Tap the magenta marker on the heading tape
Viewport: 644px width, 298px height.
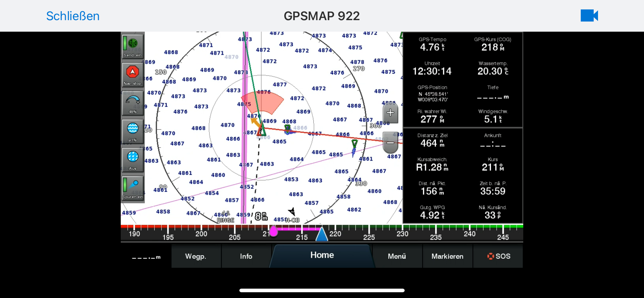273,231
